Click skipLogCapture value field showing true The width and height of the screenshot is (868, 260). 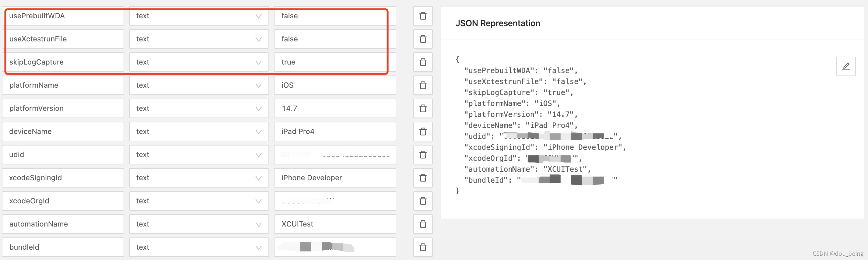coord(335,62)
